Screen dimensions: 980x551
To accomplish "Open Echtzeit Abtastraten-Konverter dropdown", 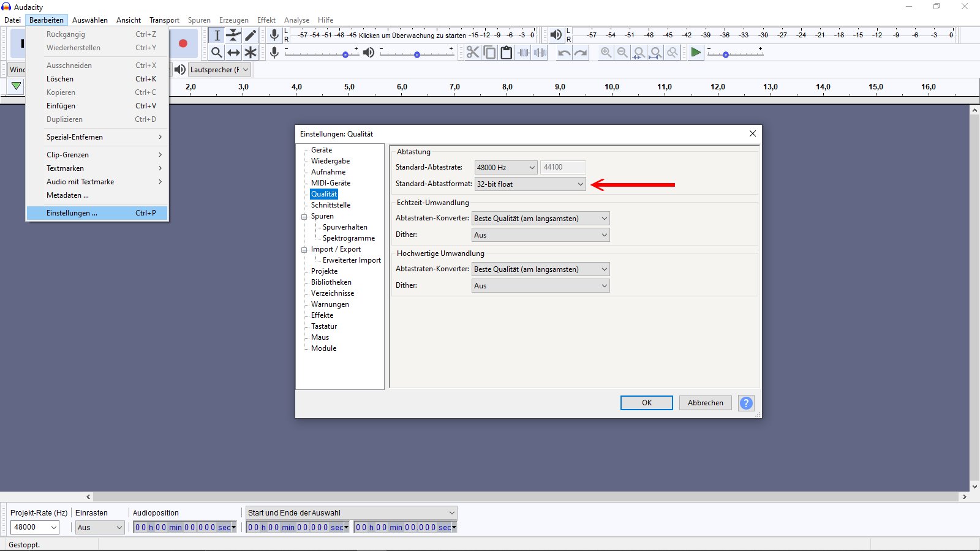I will [x=541, y=218].
